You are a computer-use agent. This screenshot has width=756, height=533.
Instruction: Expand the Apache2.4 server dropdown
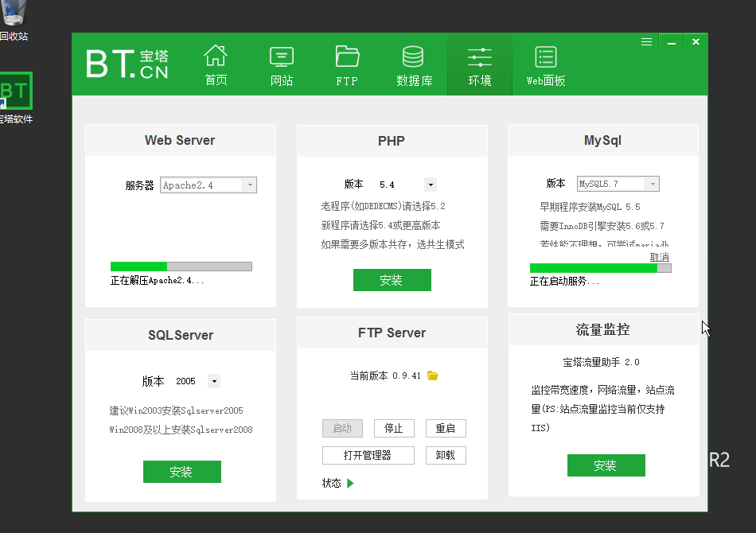pyautogui.click(x=250, y=185)
